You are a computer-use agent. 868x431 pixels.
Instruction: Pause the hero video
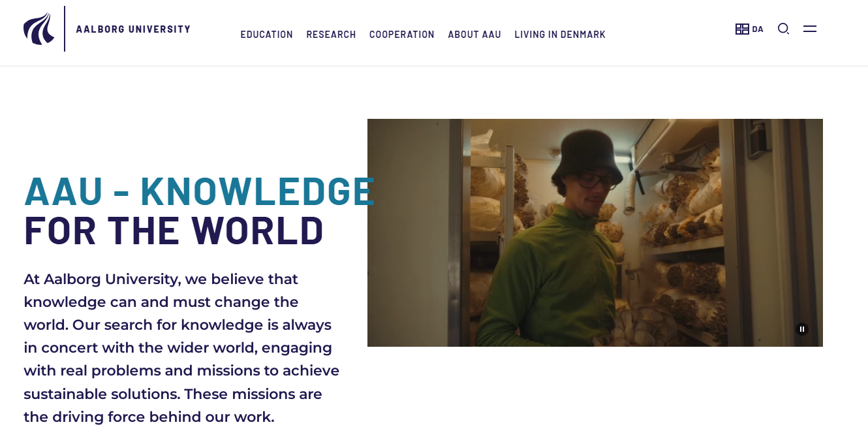tap(802, 329)
